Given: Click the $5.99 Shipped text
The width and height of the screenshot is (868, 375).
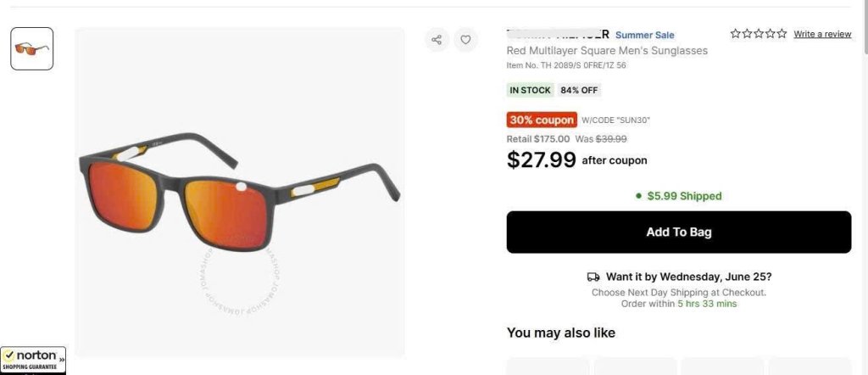Looking at the screenshot, I should coord(684,196).
